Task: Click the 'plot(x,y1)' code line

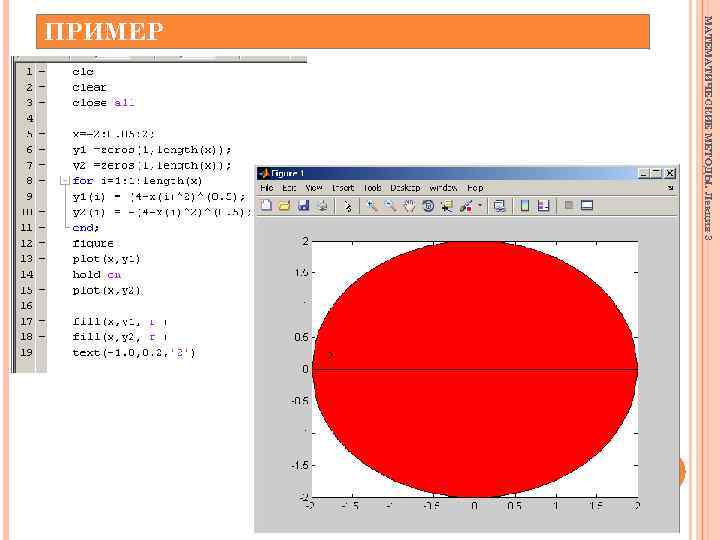Action: [x=106, y=259]
